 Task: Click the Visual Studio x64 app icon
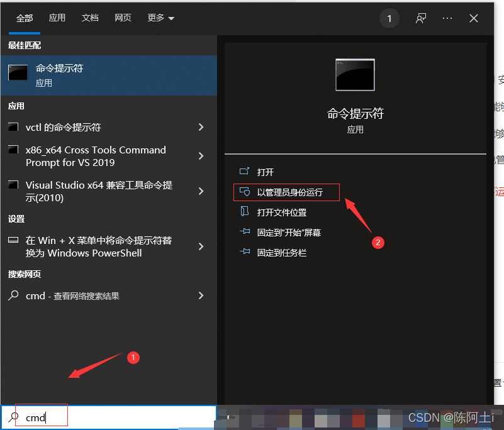tap(13, 185)
